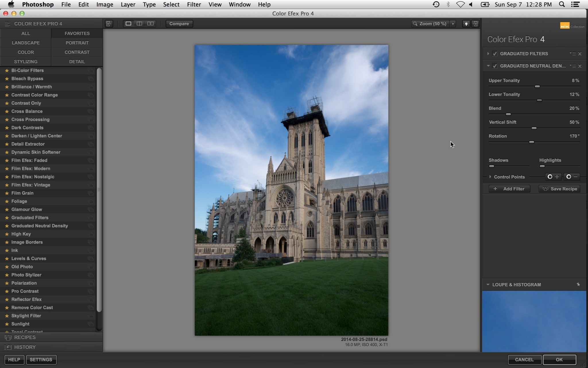Open Graduated Filters options menu

pos(573,54)
